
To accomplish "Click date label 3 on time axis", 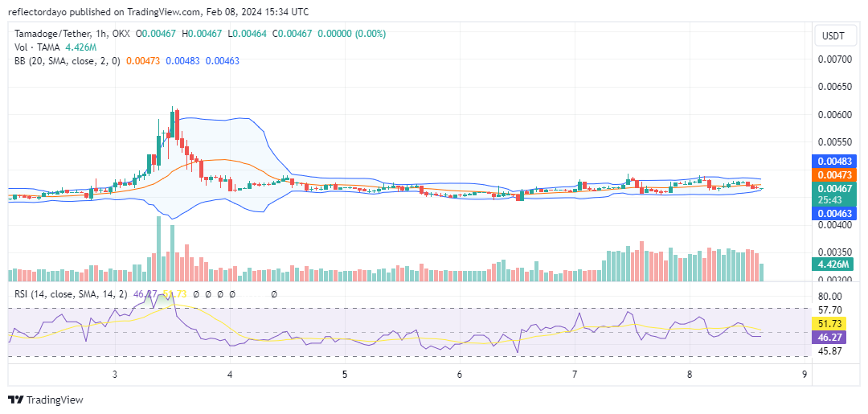I will [x=115, y=374].
